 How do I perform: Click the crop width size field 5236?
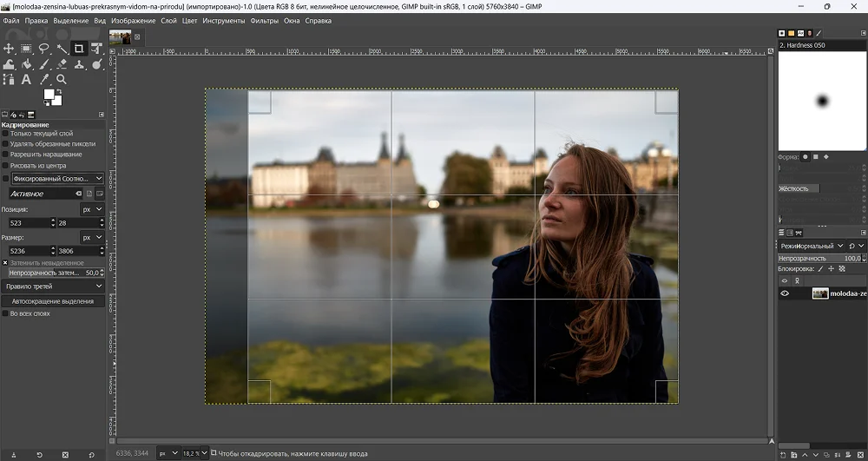pos(27,251)
